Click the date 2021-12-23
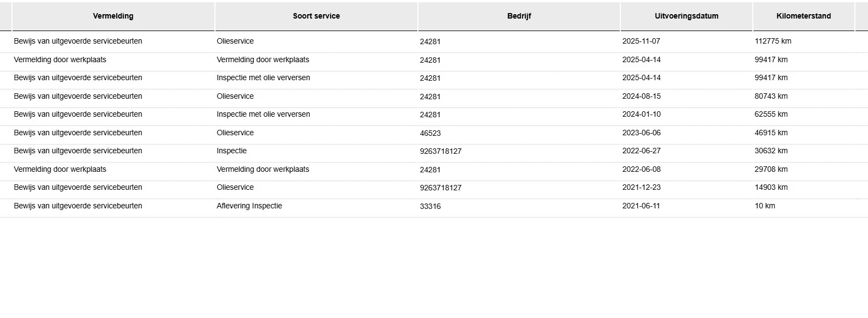 pyautogui.click(x=641, y=188)
